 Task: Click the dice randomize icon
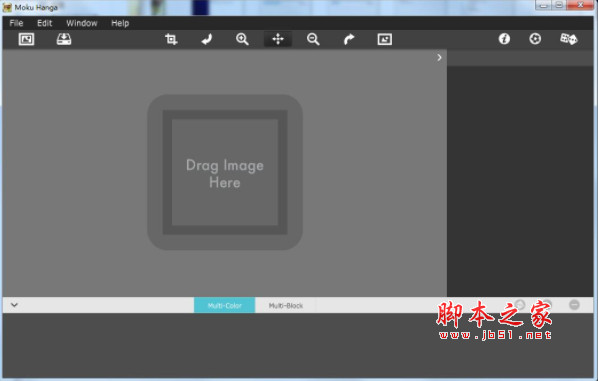pyautogui.click(x=569, y=39)
